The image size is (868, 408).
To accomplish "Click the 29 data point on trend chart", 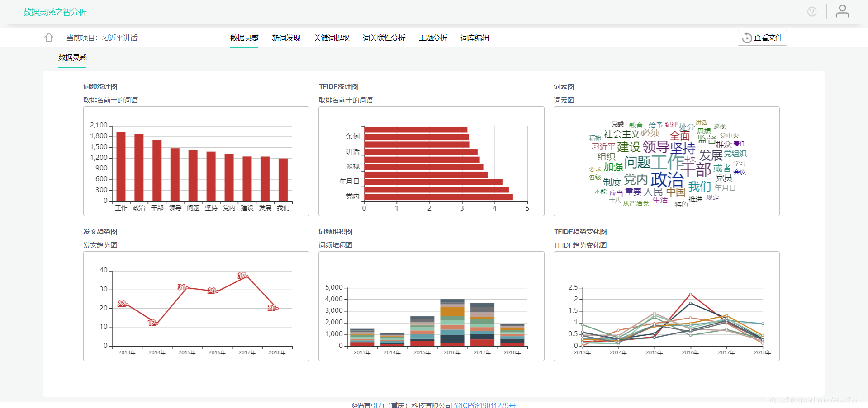I will tap(217, 291).
